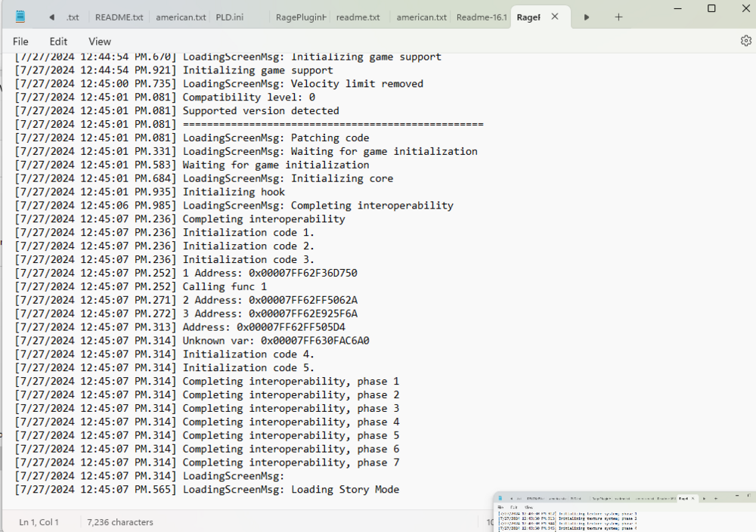
Task: Switch to the PLD.ini tab
Action: coord(230,17)
